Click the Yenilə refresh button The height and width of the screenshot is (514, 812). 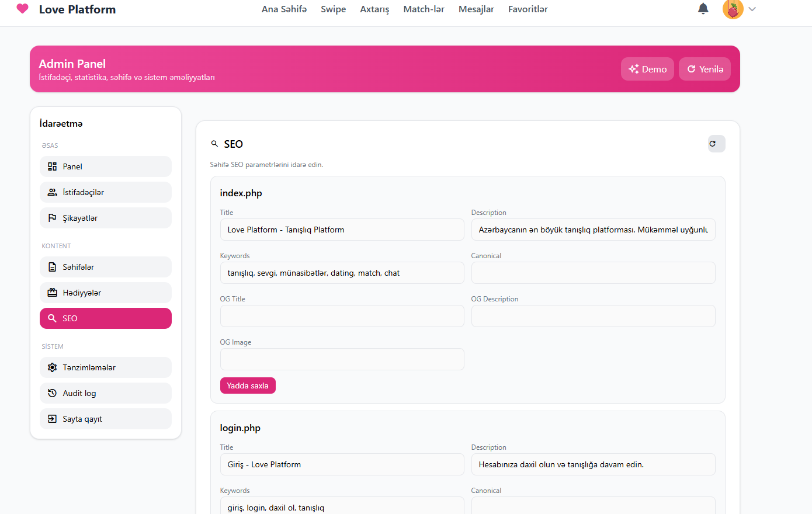tap(705, 69)
